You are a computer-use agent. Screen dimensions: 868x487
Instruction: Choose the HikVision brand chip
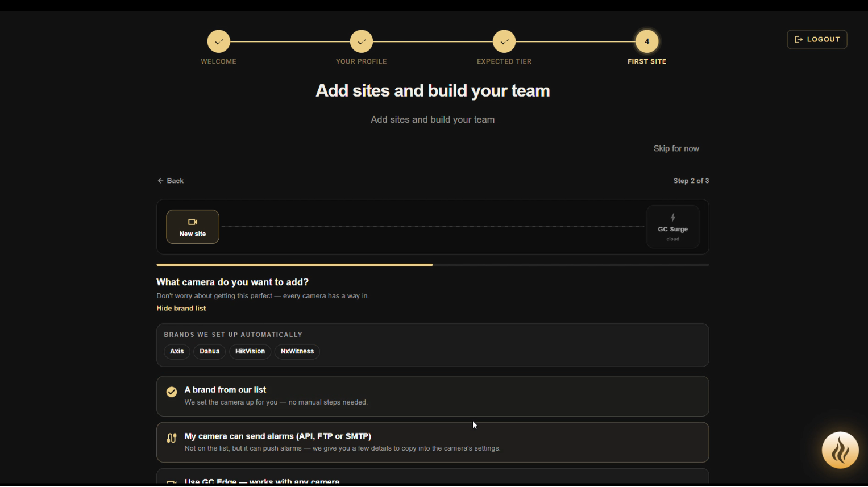coord(250,351)
